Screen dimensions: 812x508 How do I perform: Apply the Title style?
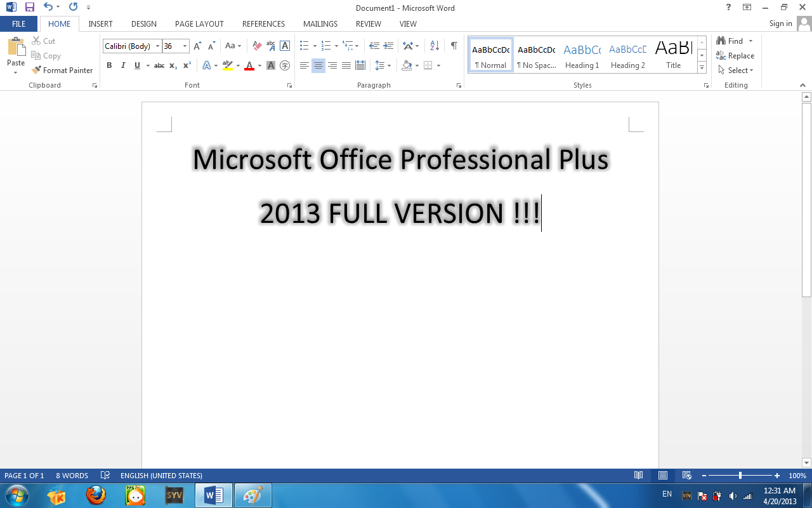(674, 55)
